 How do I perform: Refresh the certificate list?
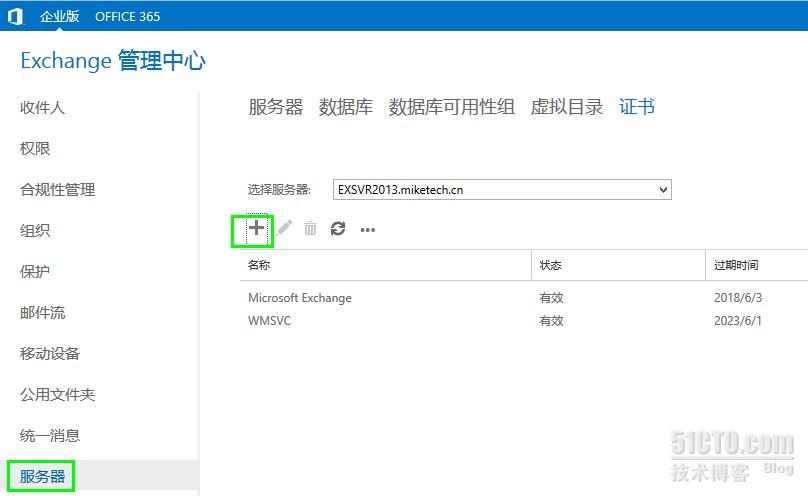click(338, 228)
